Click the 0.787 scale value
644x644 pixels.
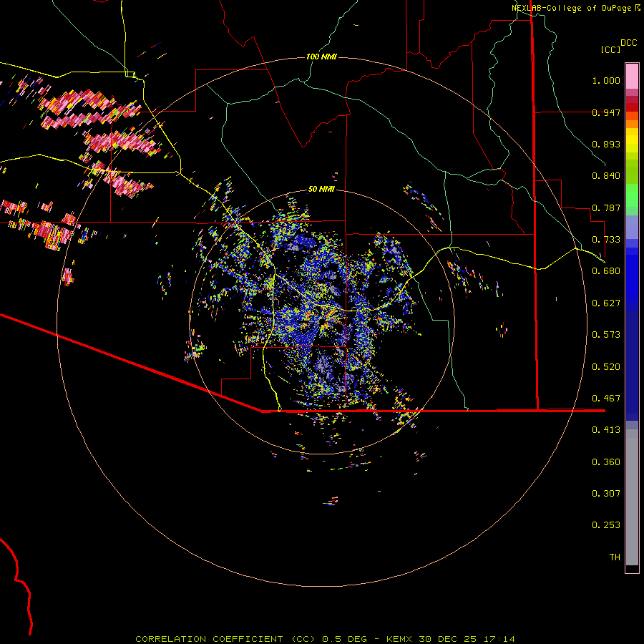pos(606,208)
